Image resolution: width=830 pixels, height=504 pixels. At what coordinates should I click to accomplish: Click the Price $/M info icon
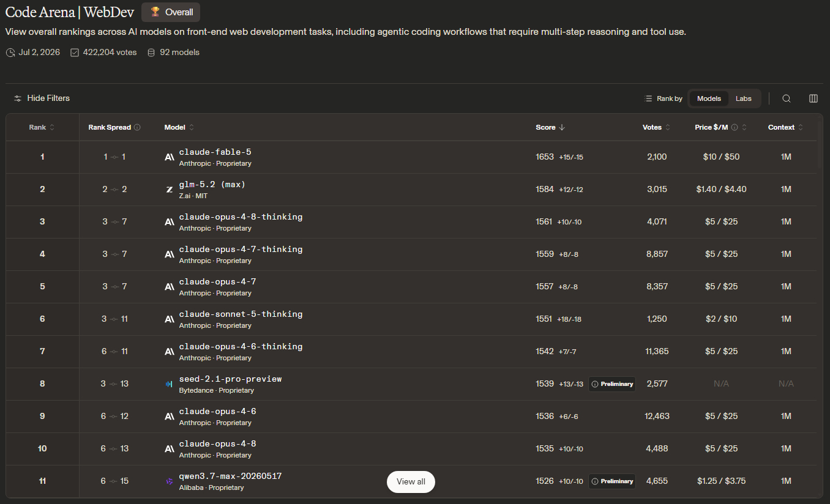tap(735, 127)
